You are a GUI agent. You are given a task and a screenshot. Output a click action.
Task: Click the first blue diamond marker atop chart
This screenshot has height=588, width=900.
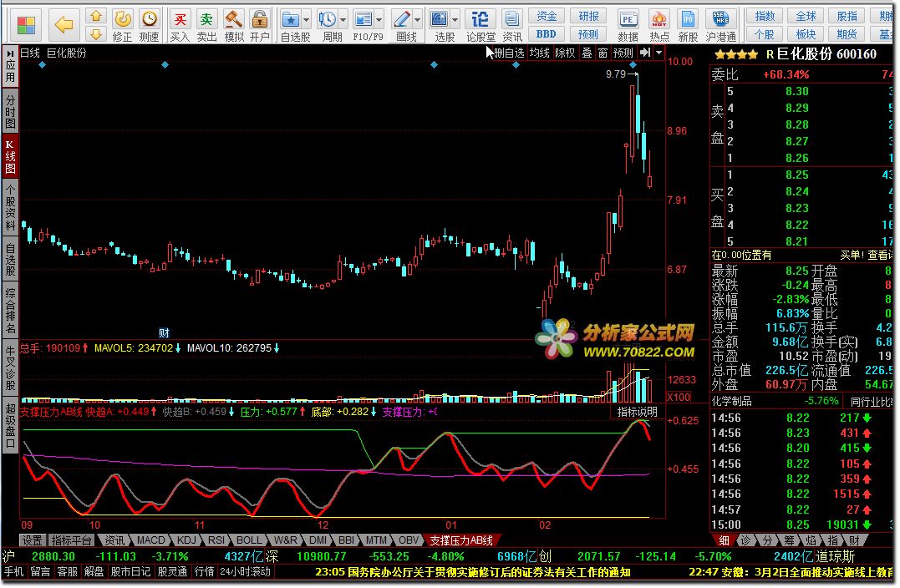pos(42,65)
